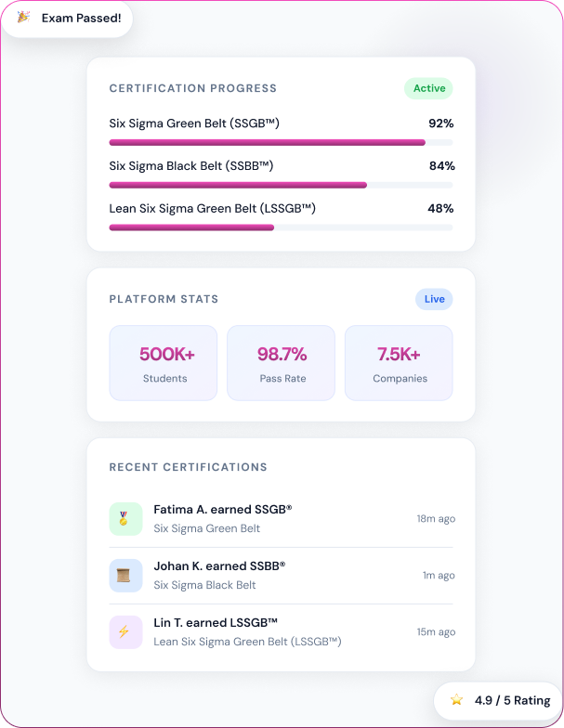Click the gold star rating icon
The height and width of the screenshot is (728, 564).
(x=457, y=700)
